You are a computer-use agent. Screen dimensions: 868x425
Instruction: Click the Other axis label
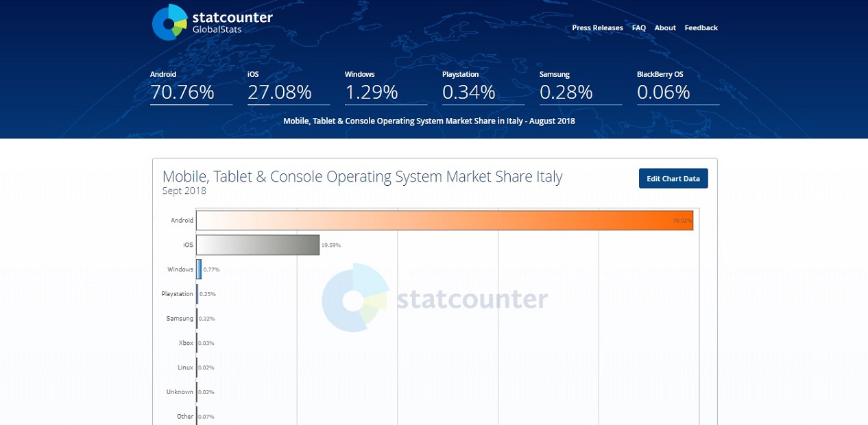click(x=185, y=417)
